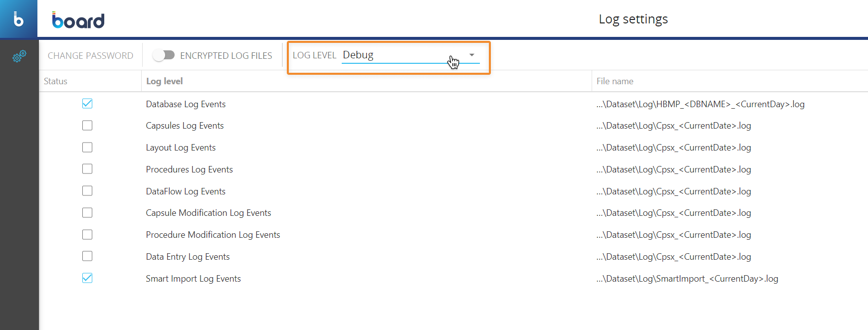The image size is (868, 330).
Task: Tick the Data Entry Log Events checkbox
Action: coord(87,256)
